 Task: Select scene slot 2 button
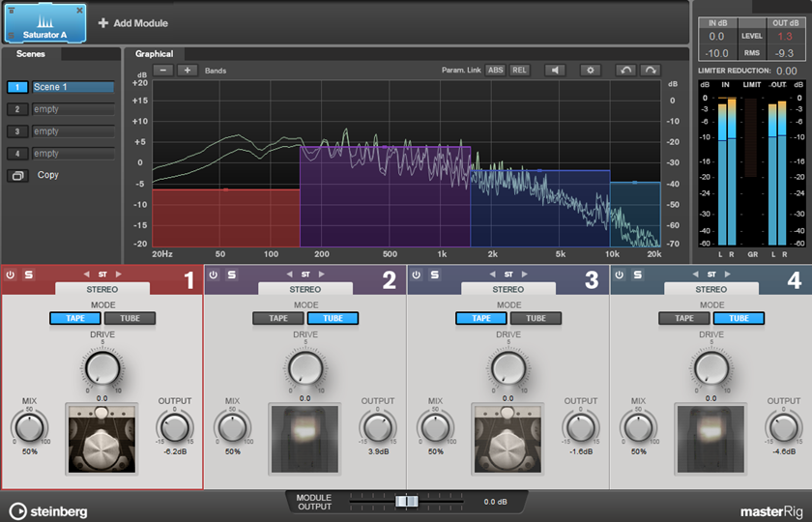[17, 109]
